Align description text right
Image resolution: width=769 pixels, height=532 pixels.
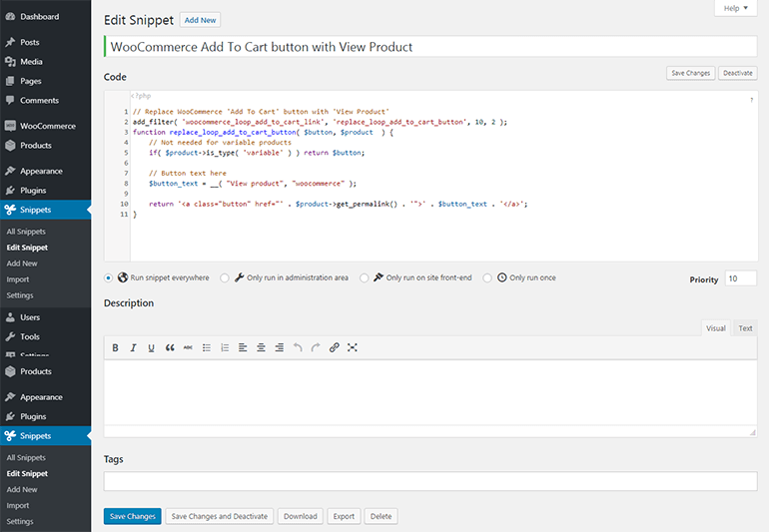point(279,347)
